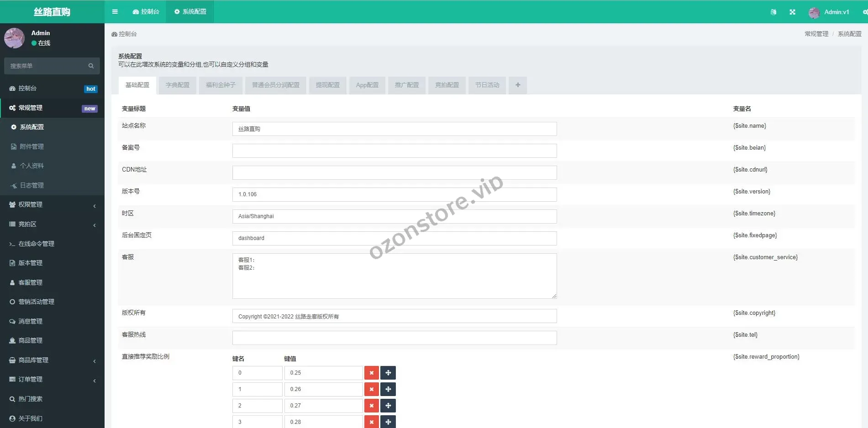Delete the reward row with value 0.27

click(371, 406)
